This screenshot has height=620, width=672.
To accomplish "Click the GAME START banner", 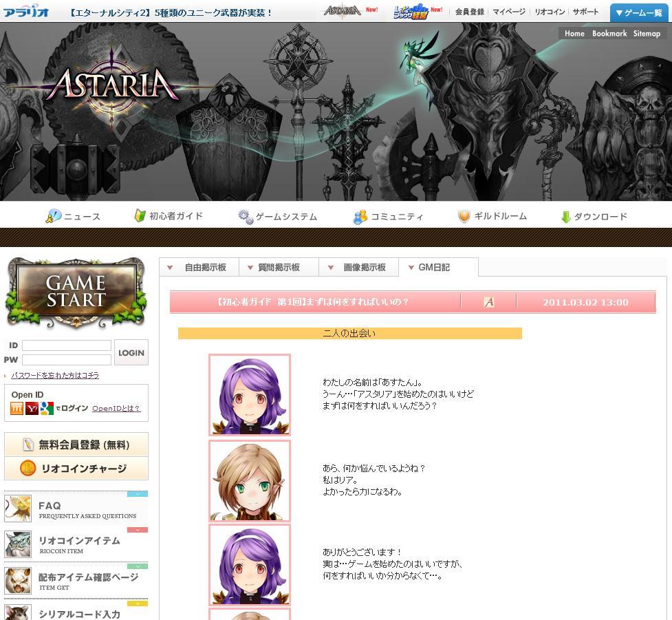I will click(76, 292).
